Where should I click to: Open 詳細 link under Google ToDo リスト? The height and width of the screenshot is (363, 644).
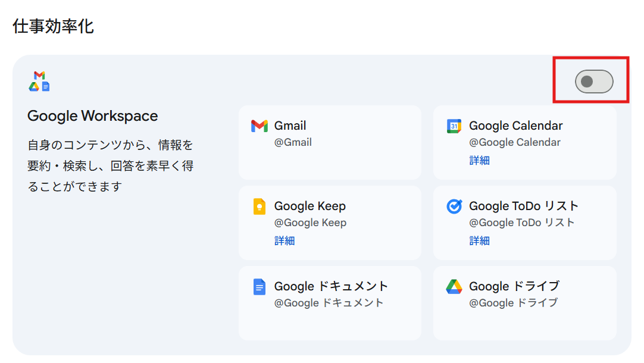(479, 240)
